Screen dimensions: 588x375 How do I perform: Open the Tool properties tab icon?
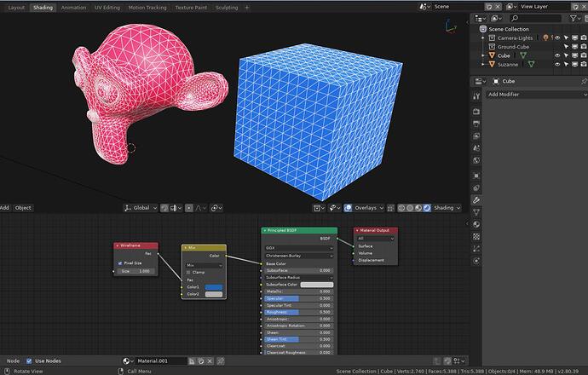476,95
